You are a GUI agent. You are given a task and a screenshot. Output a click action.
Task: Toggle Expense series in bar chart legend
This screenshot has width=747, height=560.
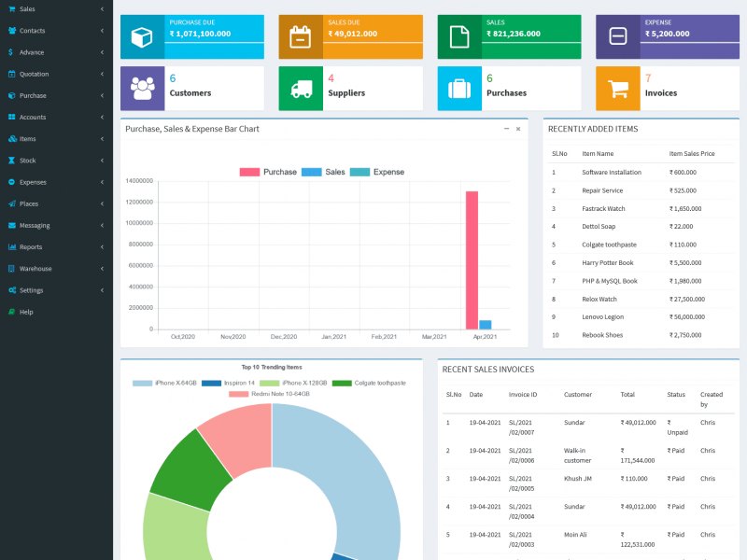point(377,172)
